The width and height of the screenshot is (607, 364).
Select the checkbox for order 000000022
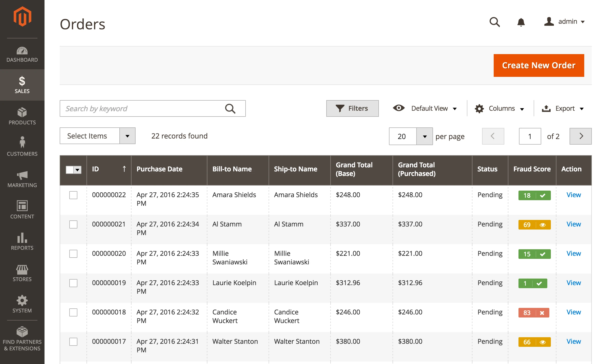(x=73, y=195)
